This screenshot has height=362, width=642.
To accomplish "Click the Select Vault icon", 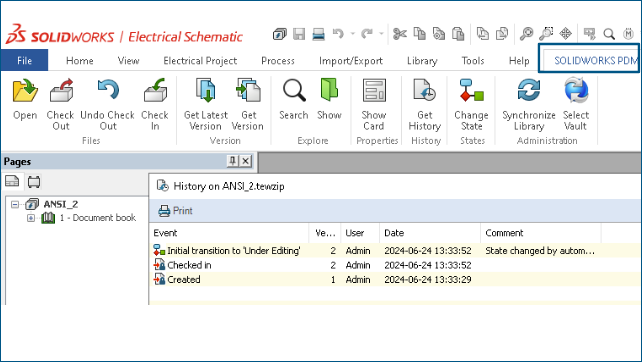I will click(x=576, y=91).
